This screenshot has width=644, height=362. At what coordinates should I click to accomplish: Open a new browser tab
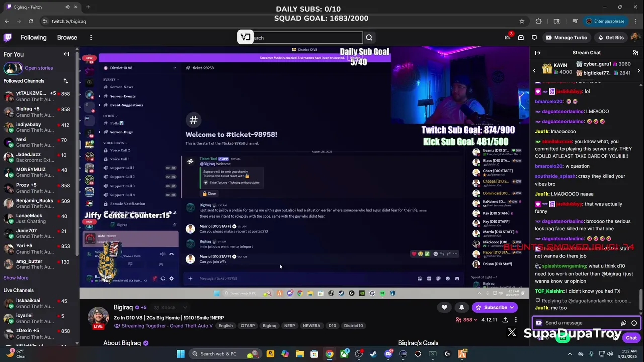(x=88, y=7)
